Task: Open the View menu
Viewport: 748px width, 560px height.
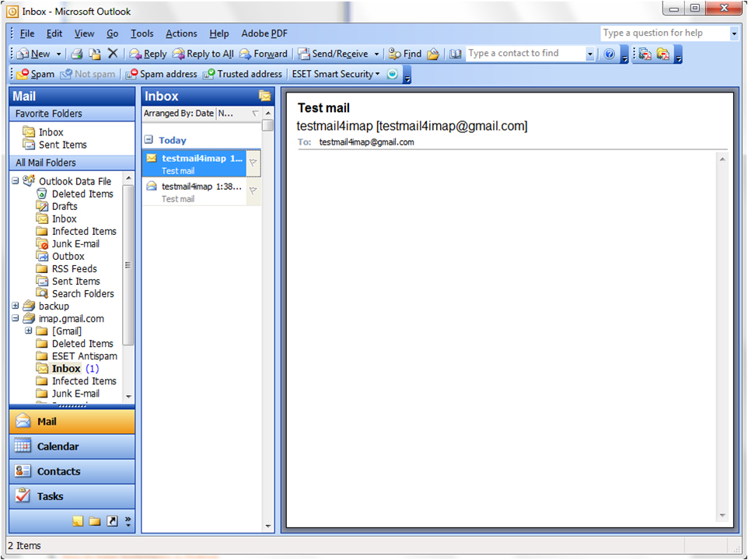Action: point(84,33)
